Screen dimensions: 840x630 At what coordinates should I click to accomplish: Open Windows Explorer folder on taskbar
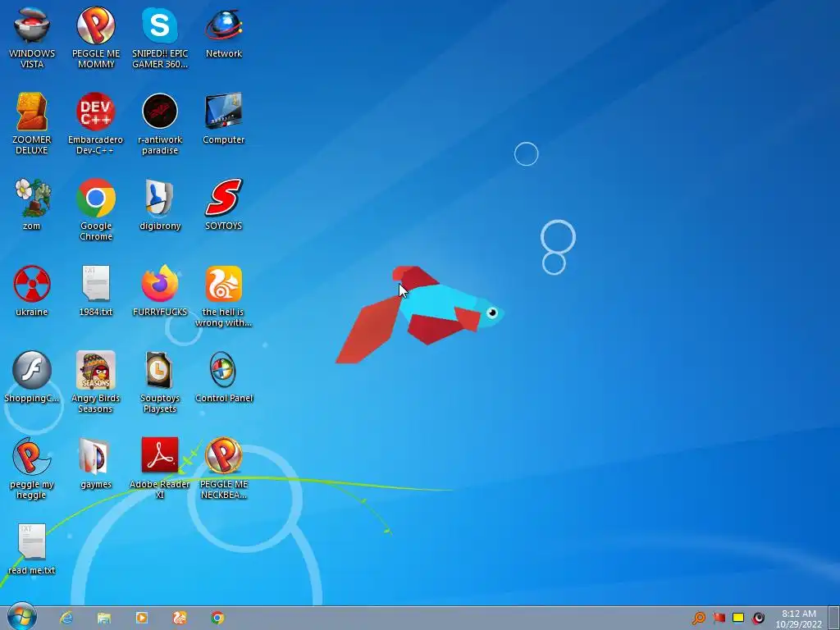[x=104, y=618]
